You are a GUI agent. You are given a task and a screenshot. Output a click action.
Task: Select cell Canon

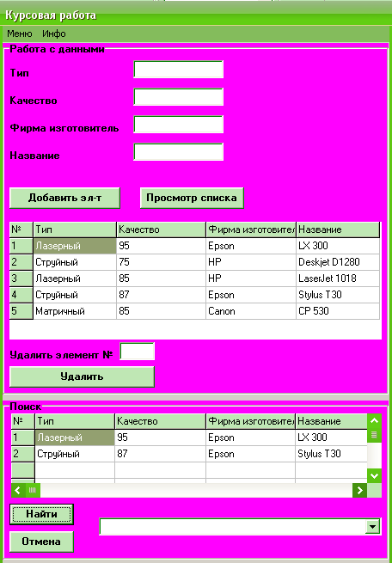pos(251,311)
